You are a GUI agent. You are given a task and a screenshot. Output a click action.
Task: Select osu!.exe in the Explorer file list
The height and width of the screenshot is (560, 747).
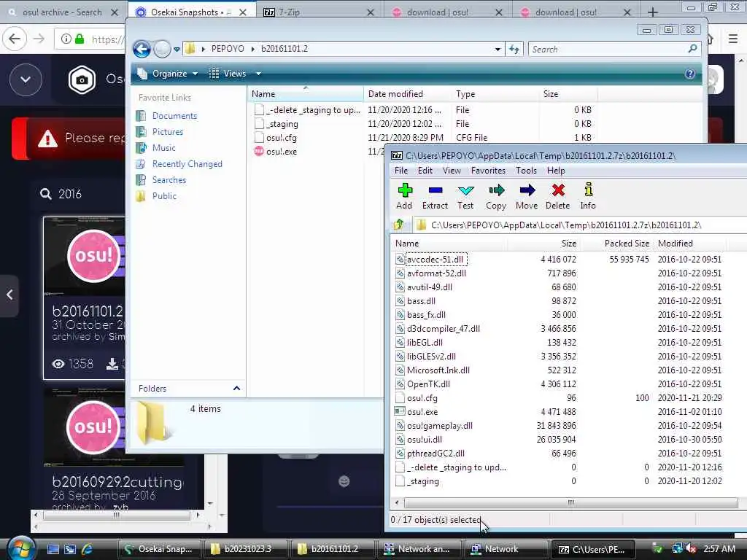pos(282,152)
